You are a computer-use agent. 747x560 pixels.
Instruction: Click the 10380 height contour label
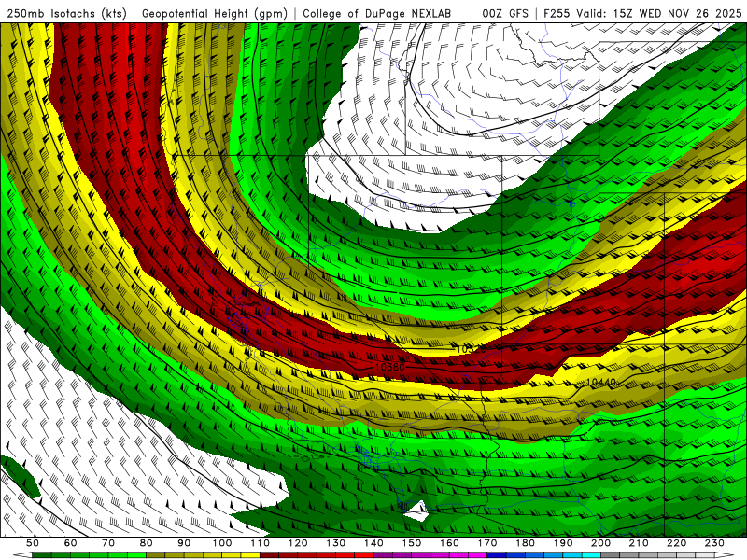click(x=390, y=367)
